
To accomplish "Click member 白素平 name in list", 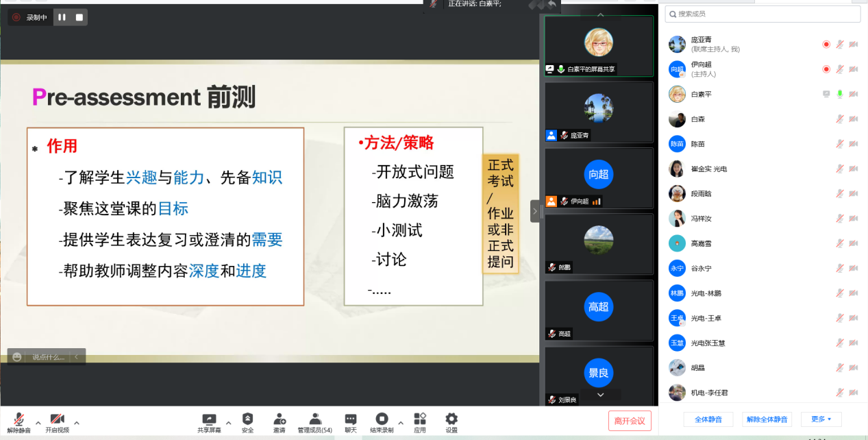I will (701, 95).
